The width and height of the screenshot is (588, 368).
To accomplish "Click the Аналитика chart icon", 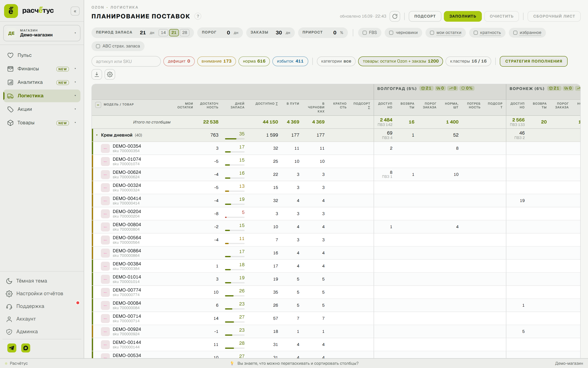I will click(x=10, y=82).
